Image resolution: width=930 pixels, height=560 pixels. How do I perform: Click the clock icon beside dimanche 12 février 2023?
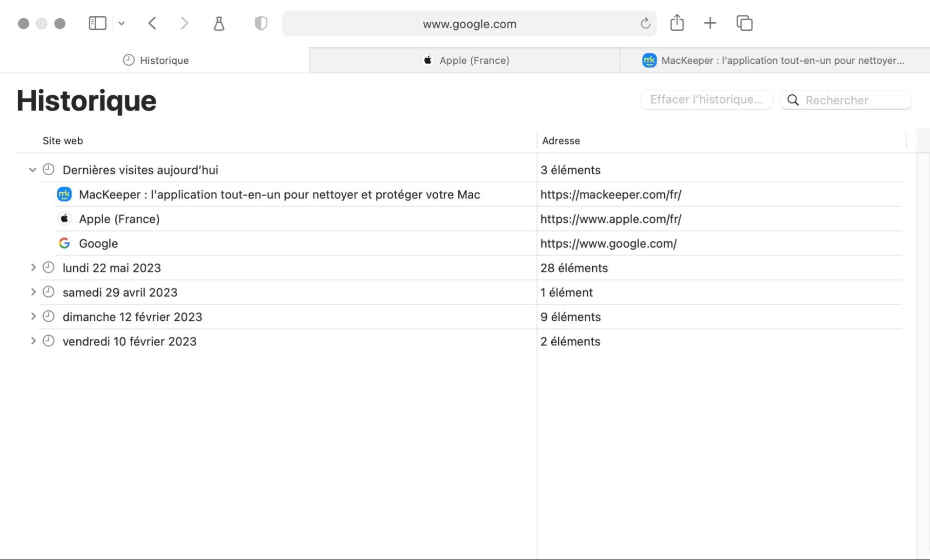pos(48,316)
